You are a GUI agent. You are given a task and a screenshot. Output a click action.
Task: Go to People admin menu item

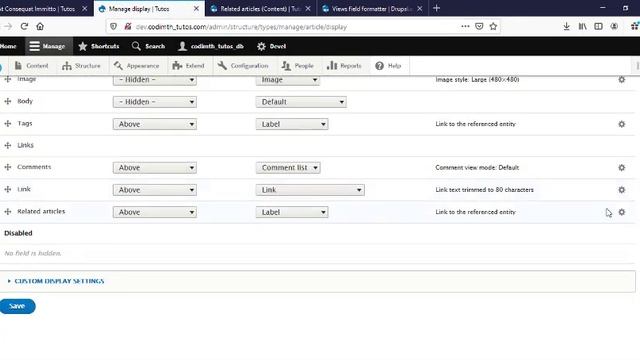coord(298,66)
